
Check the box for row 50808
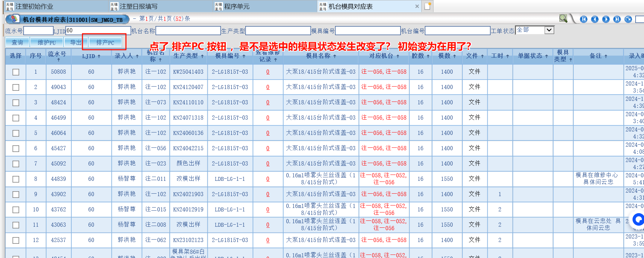point(16,72)
